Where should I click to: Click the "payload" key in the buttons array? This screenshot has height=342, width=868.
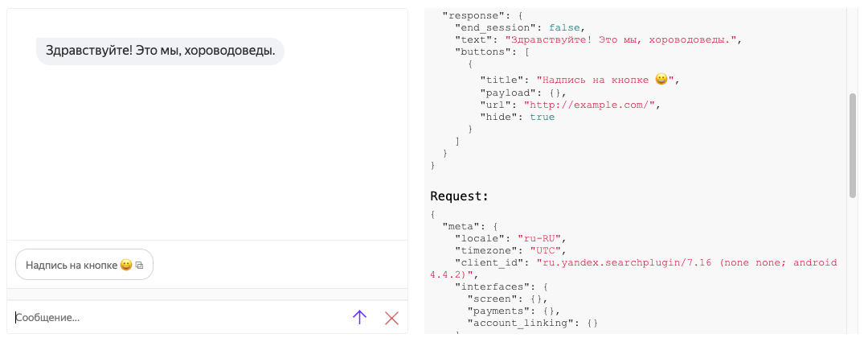[x=505, y=92]
